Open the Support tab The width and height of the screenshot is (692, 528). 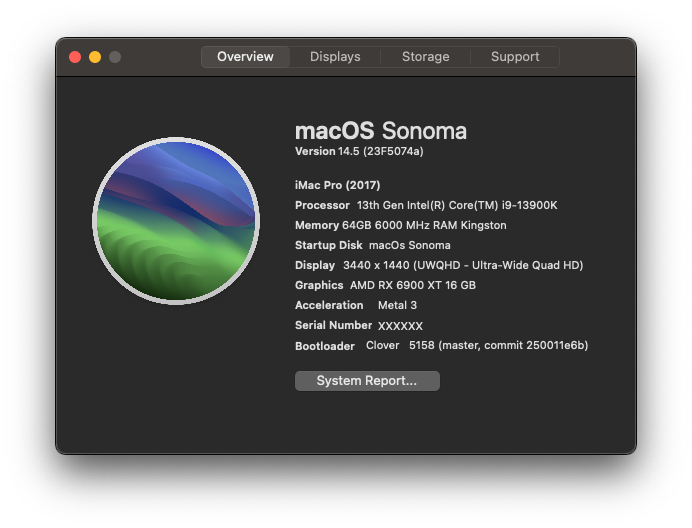(515, 57)
